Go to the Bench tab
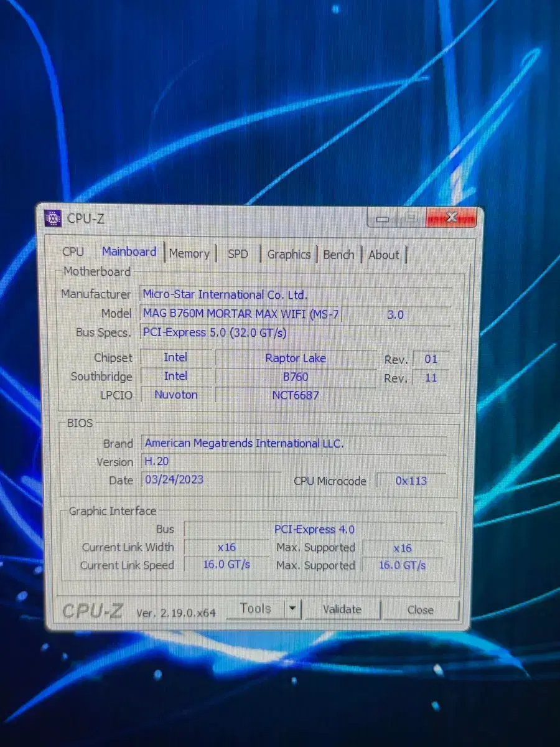This screenshot has height=747, width=560. (x=338, y=255)
